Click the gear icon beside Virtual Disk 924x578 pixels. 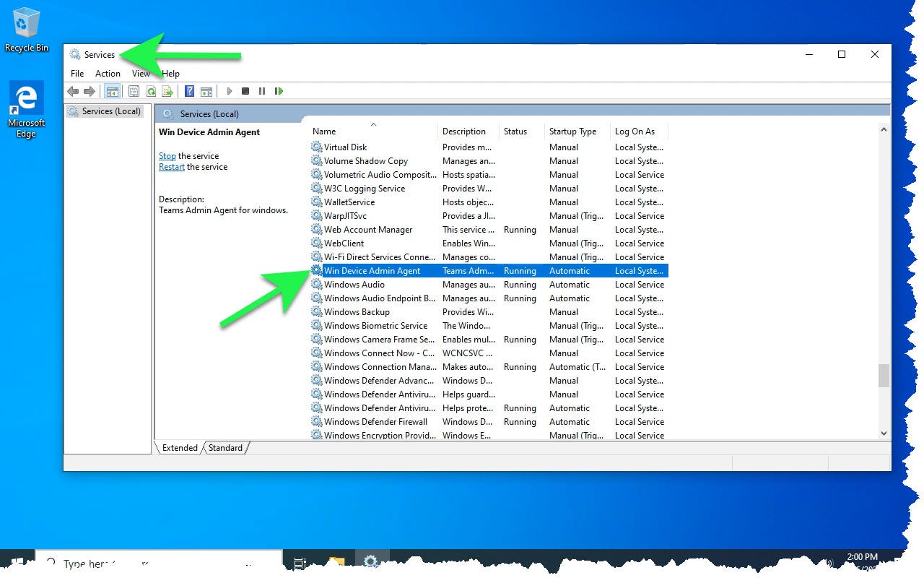coord(316,147)
